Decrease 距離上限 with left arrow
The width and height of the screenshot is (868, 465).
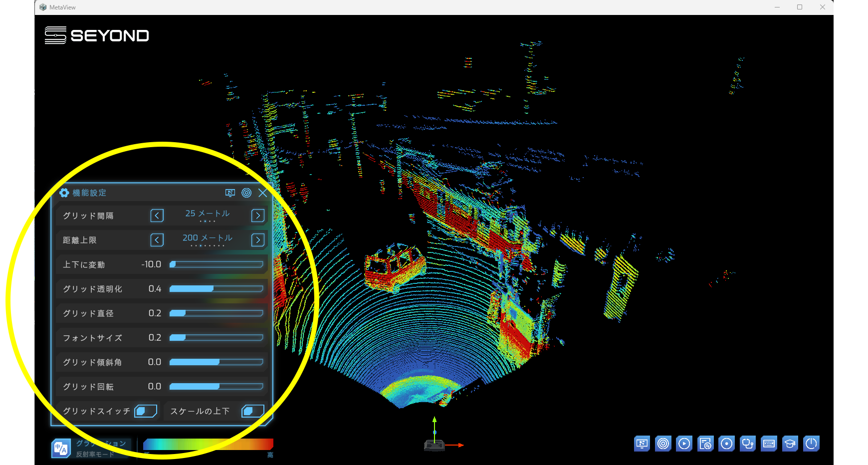tap(157, 240)
